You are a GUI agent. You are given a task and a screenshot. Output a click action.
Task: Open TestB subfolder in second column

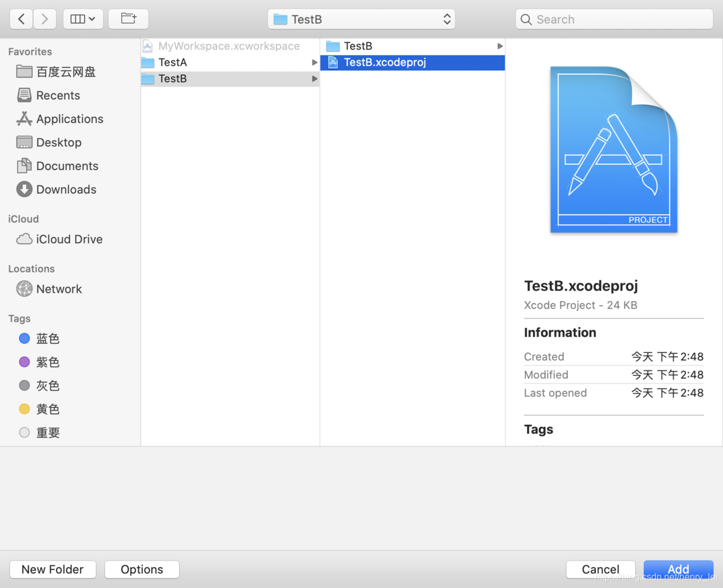click(x=412, y=46)
